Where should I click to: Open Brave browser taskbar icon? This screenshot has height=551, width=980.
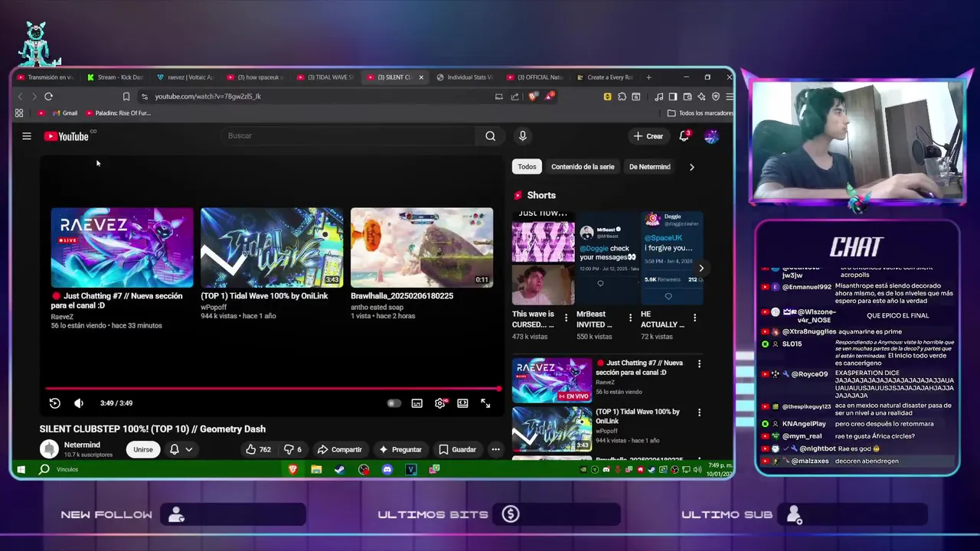[x=292, y=469]
